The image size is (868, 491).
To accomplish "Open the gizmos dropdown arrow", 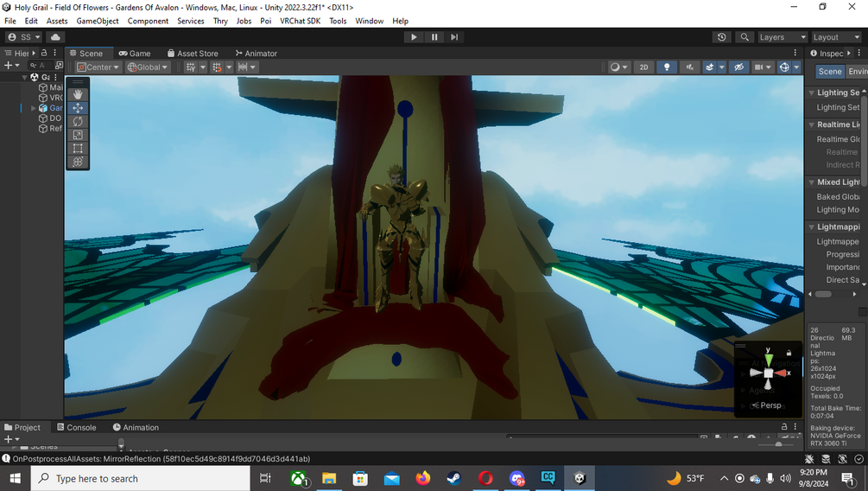I will [796, 67].
